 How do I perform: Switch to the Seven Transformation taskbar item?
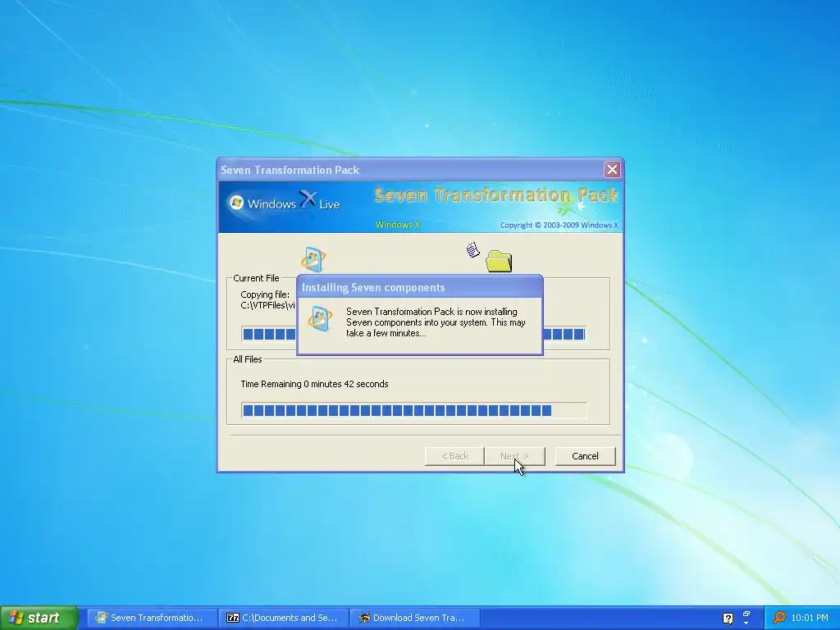click(151, 618)
